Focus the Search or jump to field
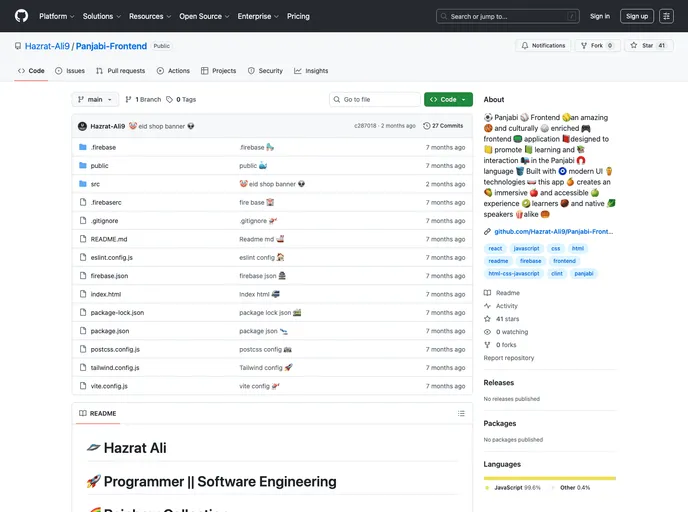Screen dimensions: 688x512 click(x=508, y=16)
